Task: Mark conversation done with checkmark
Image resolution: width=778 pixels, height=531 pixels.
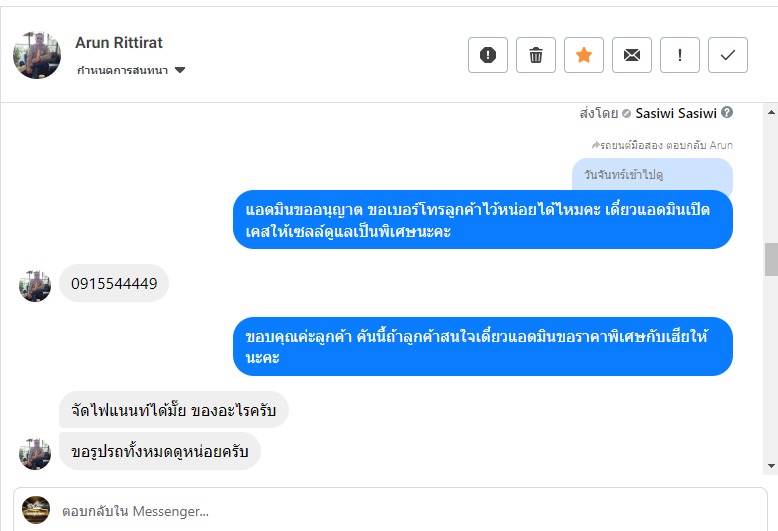Action: (728, 55)
